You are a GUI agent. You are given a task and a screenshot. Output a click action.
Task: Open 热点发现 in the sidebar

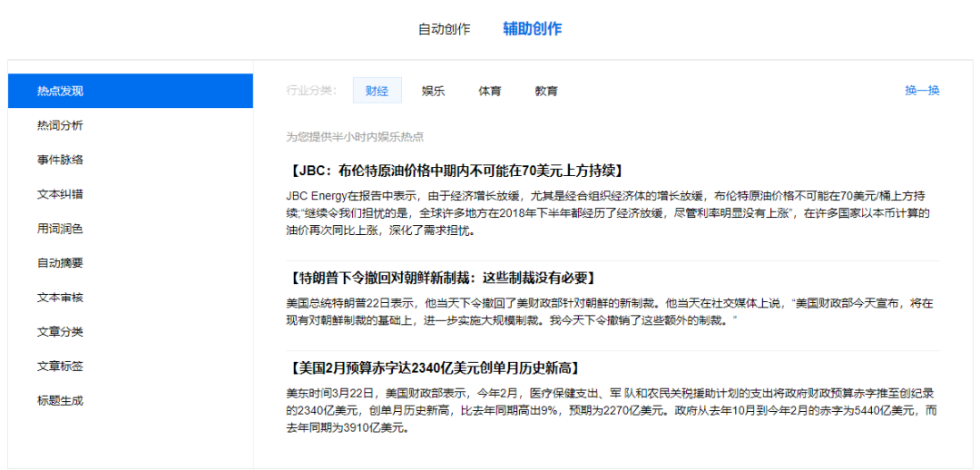131,91
